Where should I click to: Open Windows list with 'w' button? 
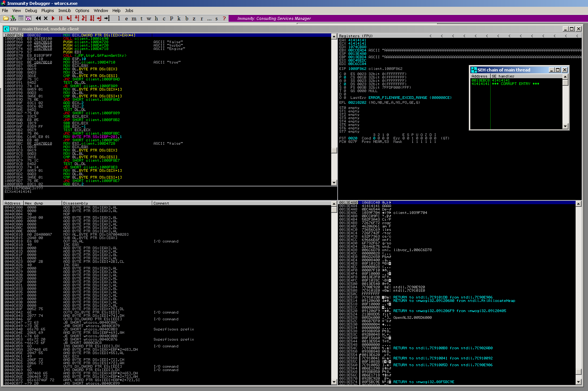coord(149,18)
